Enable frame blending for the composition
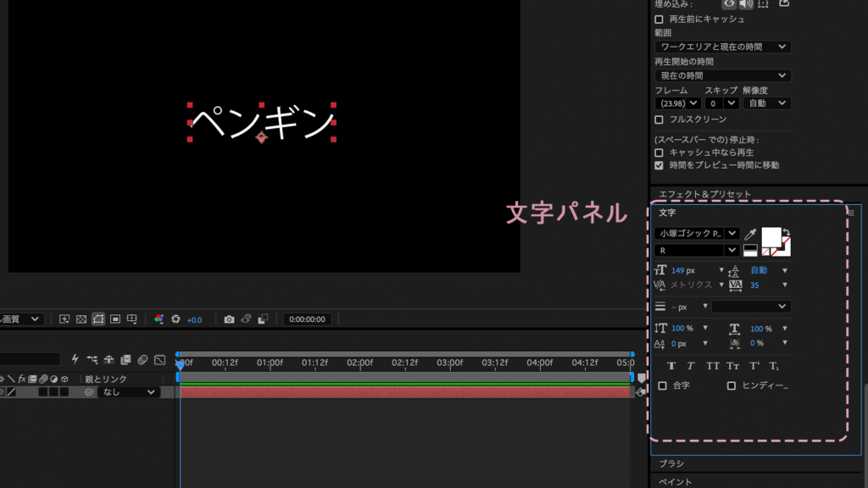The image size is (868, 488). point(125,359)
